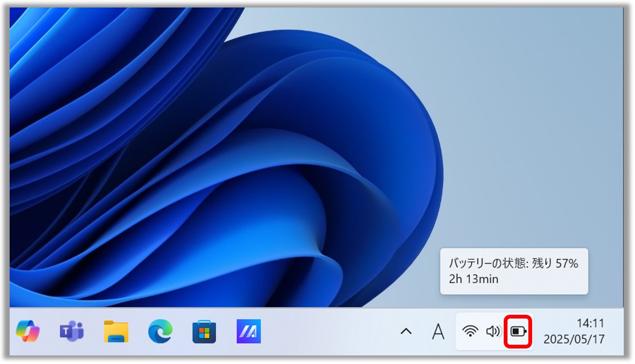Click the speaker volume icon
Viewport: 635px width, 364px height.
pyautogui.click(x=493, y=332)
